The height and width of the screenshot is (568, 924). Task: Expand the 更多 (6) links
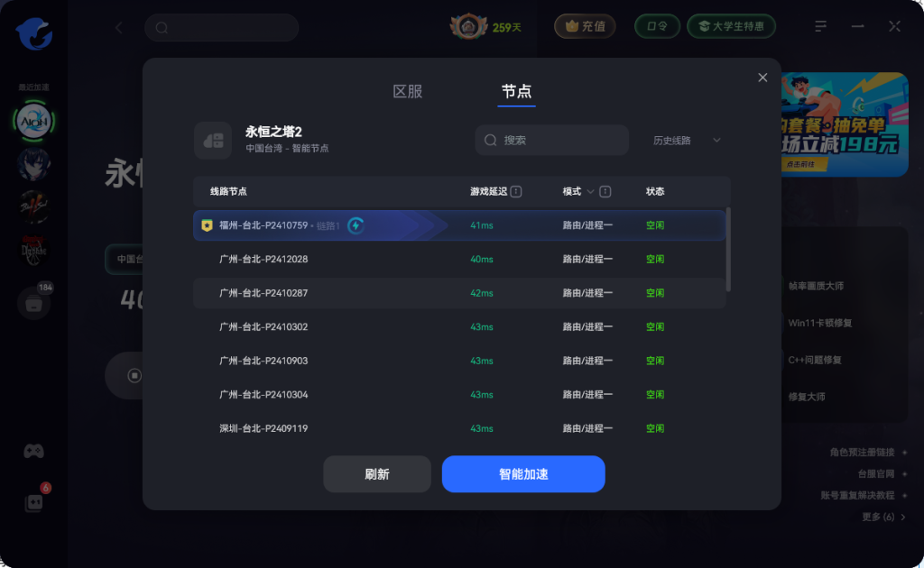click(883, 517)
